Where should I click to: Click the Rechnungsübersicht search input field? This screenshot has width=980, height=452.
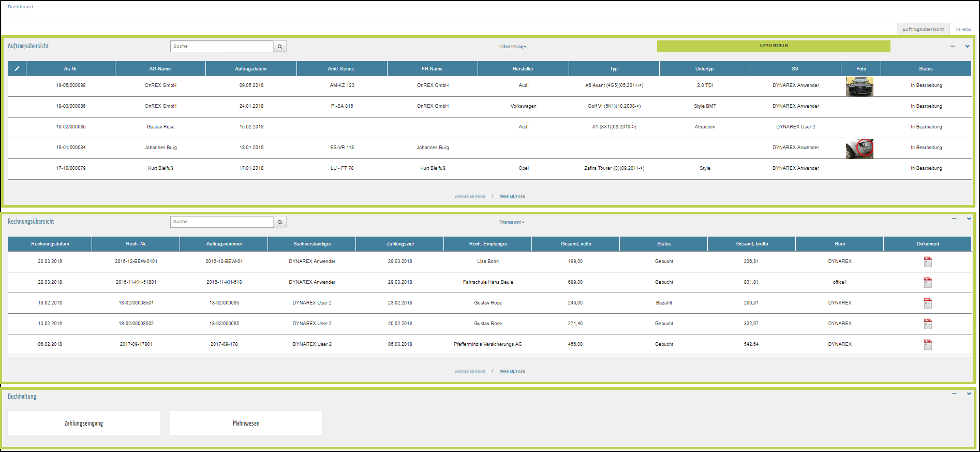(221, 222)
